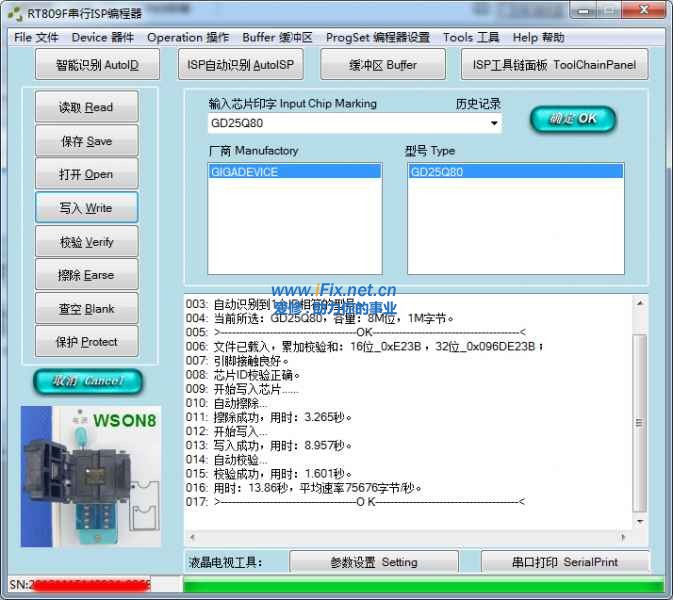Open the Tools 工具 menu
This screenshot has height=600, width=673.
(x=470, y=37)
